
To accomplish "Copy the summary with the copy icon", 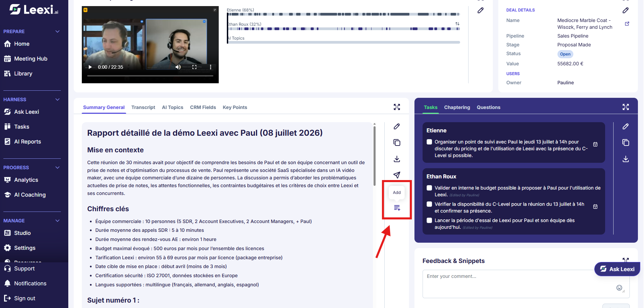I will (397, 142).
